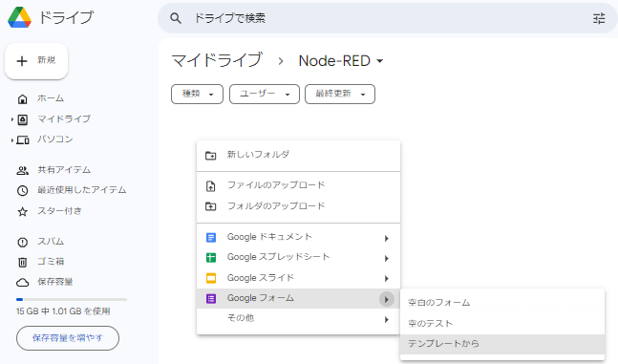This screenshot has height=364, width=618.
Task: Go to マイドライブ breadcrumb
Action: click(x=217, y=61)
